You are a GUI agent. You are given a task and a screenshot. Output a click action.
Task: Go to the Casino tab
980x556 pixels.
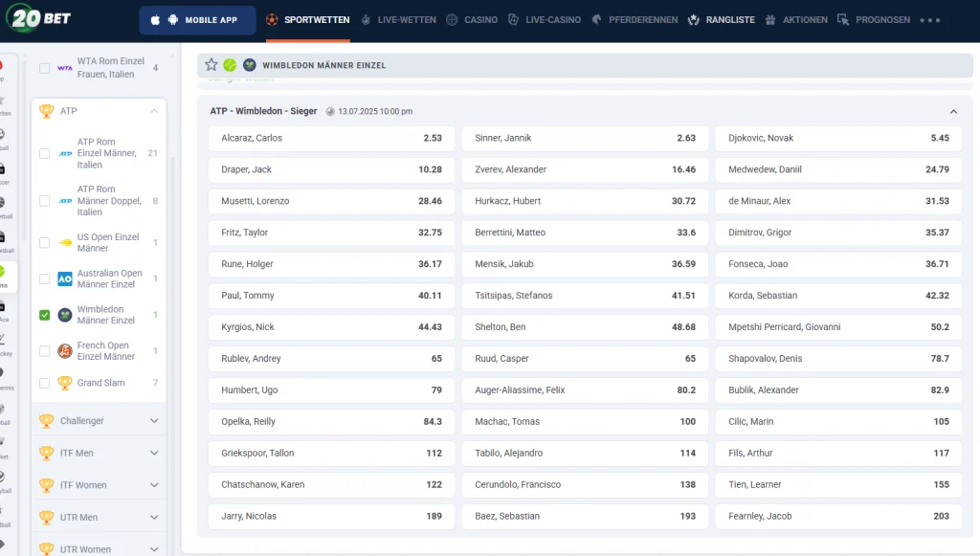point(472,20)
